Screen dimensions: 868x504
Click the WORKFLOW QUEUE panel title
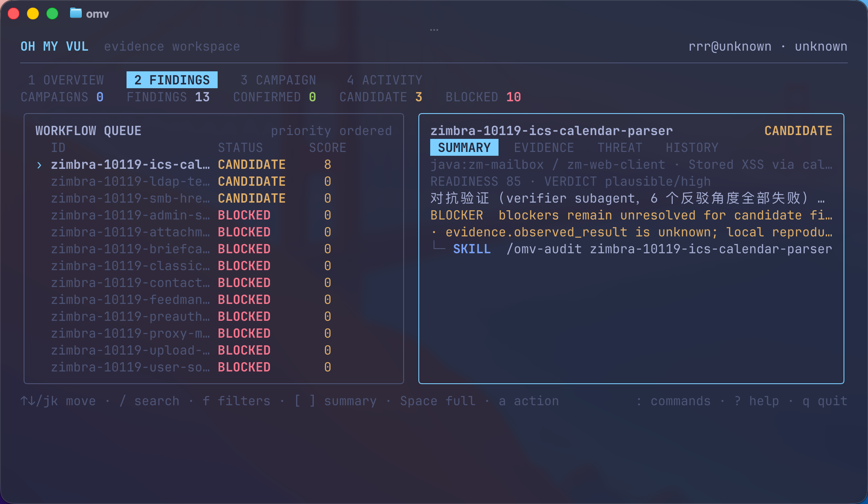(89, 131)
